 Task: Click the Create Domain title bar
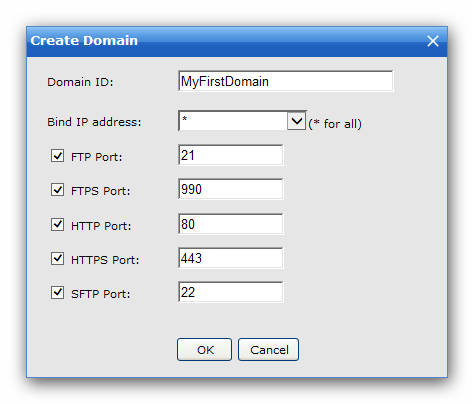click(x=237, y=41)
